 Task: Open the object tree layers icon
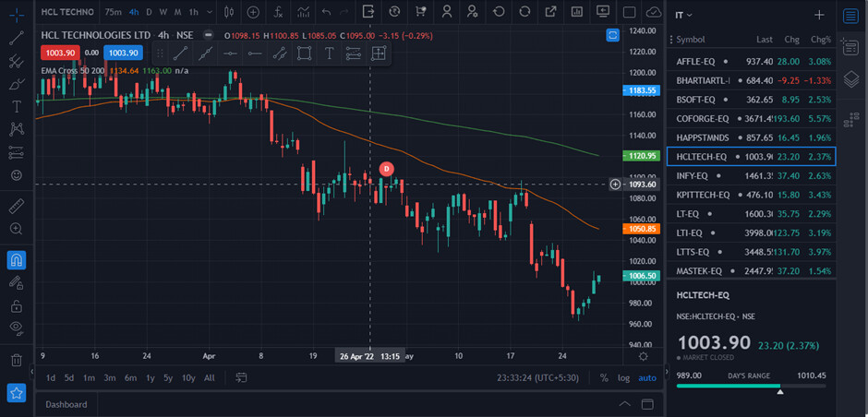850,79
